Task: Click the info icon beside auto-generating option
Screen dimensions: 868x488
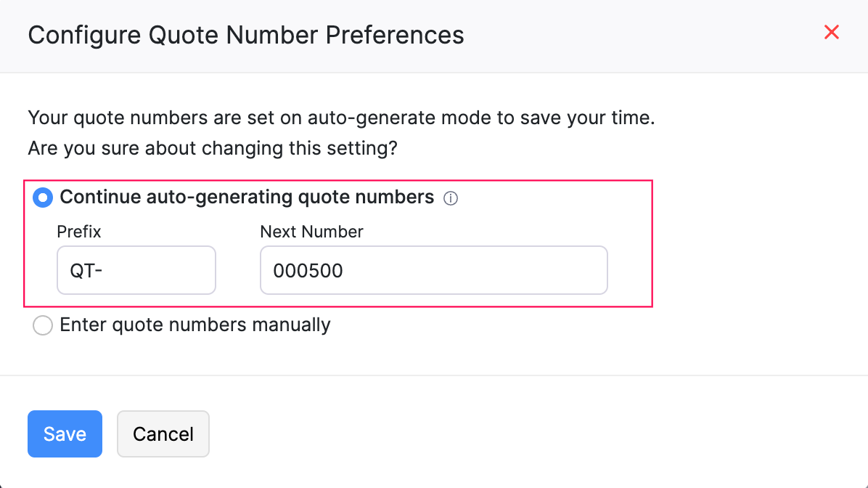Action: pos(451,198)
